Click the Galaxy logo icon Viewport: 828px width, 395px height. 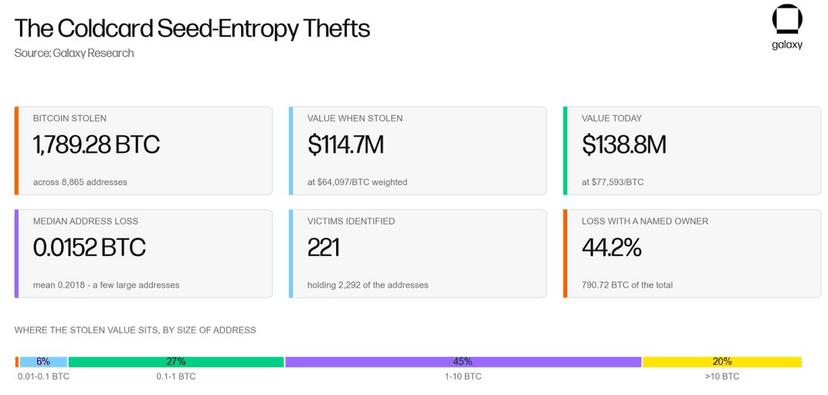[787, 22]
